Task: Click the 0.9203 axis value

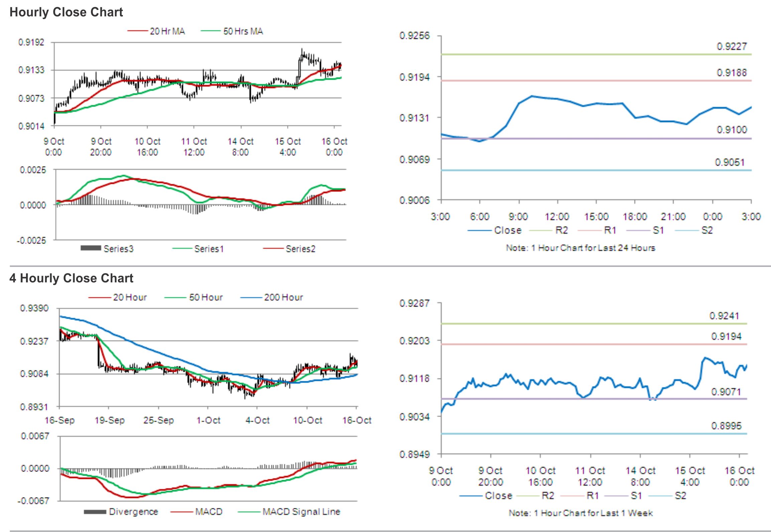Action: pos(414,341)
